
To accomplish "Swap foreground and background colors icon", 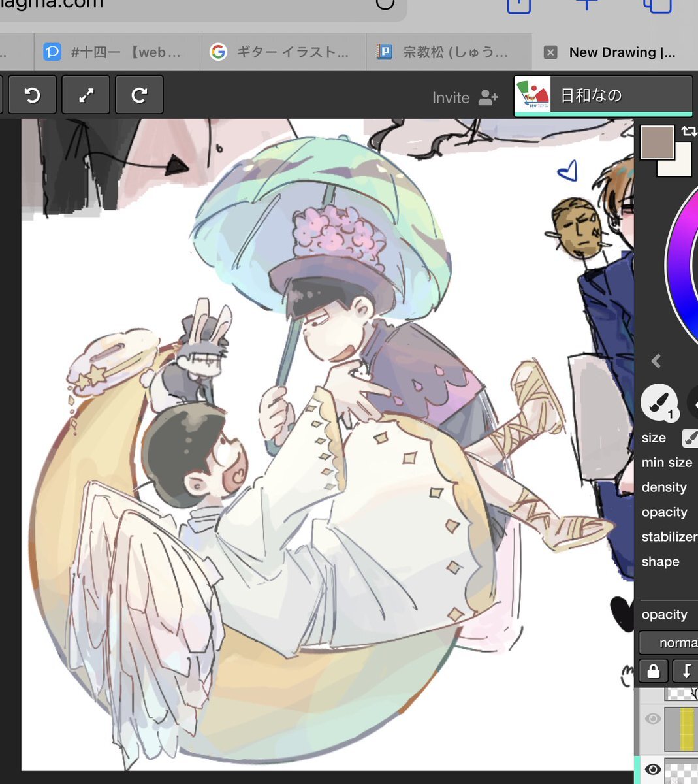I will (x=689, y=131).
